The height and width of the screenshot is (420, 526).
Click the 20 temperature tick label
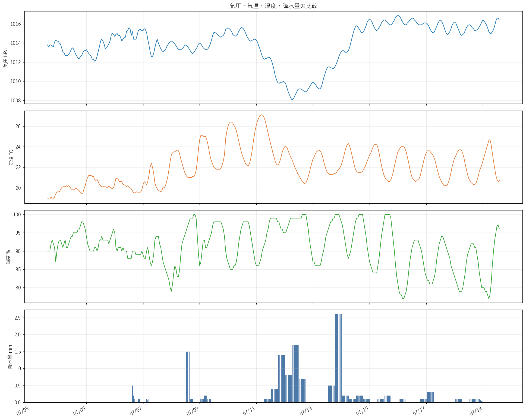pos(18,188)
